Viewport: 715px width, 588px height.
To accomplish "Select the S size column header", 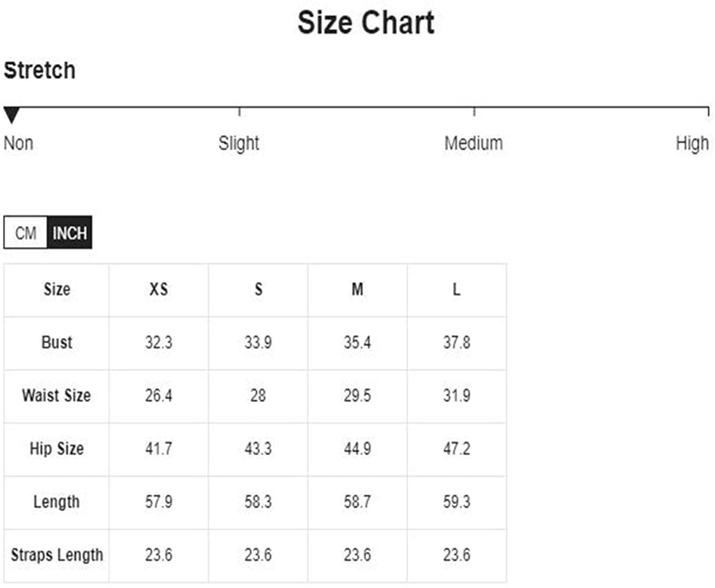I will coord(258,289).
